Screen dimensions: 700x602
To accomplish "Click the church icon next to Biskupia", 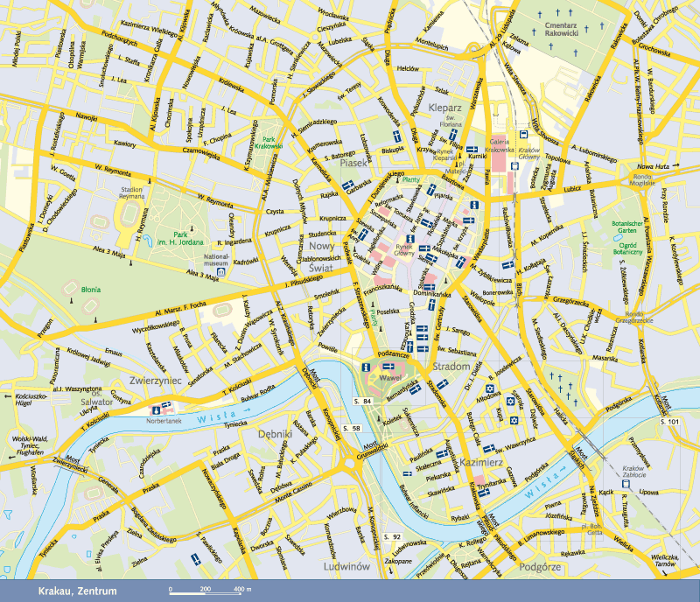I will click(x=396, y=137).
